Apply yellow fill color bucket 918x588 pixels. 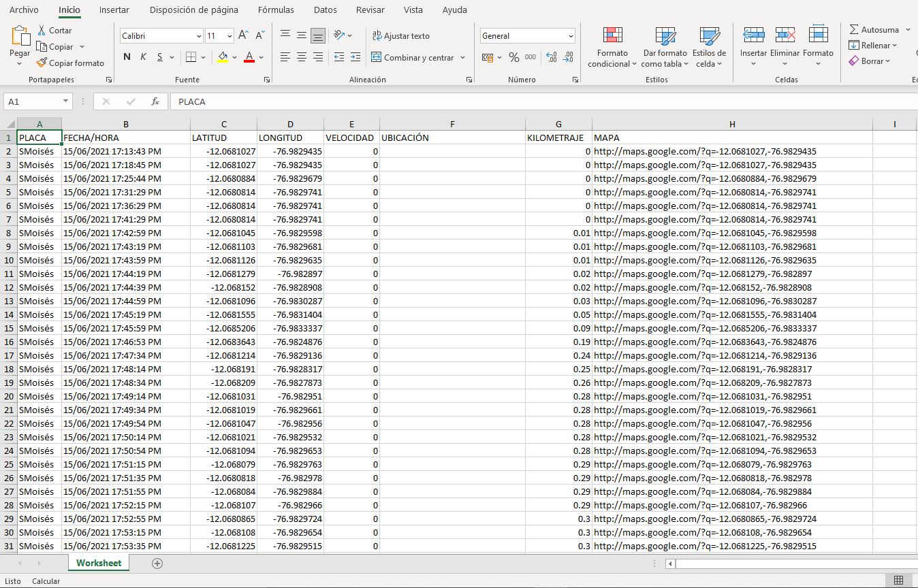tap(223, 57)
